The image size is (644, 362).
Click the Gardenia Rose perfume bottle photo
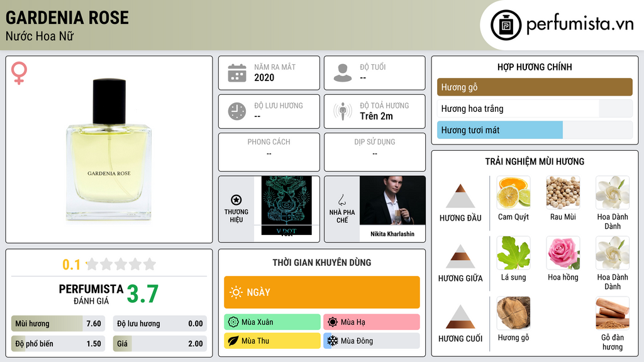click(109, 150)
